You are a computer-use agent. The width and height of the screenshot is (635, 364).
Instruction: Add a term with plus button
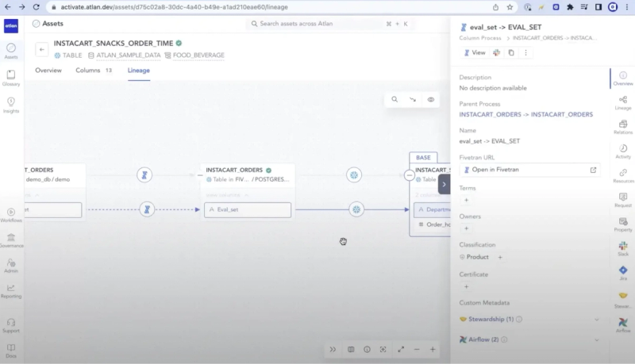tap(466, 200)
